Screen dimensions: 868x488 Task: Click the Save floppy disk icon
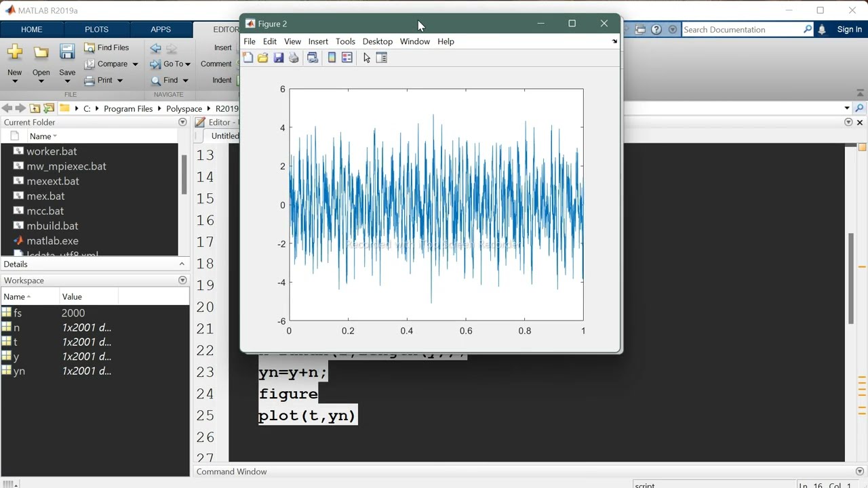click(x=67, y=52)
